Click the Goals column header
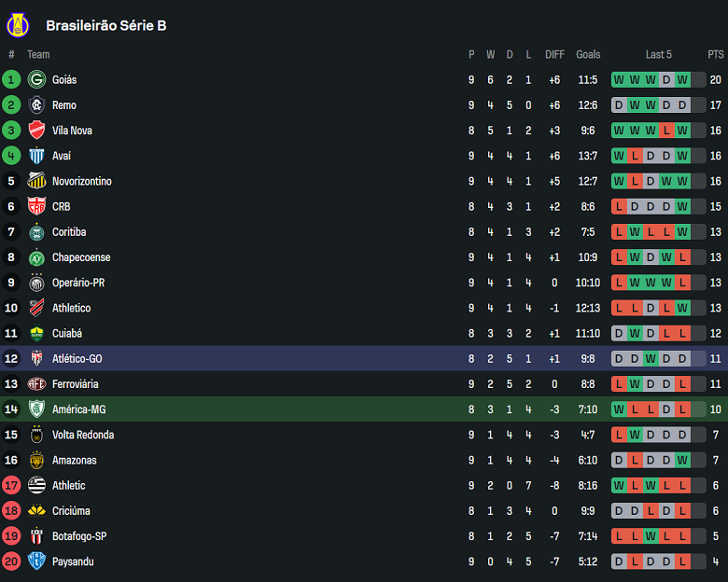The image size is (728, 582). (588, 54)
